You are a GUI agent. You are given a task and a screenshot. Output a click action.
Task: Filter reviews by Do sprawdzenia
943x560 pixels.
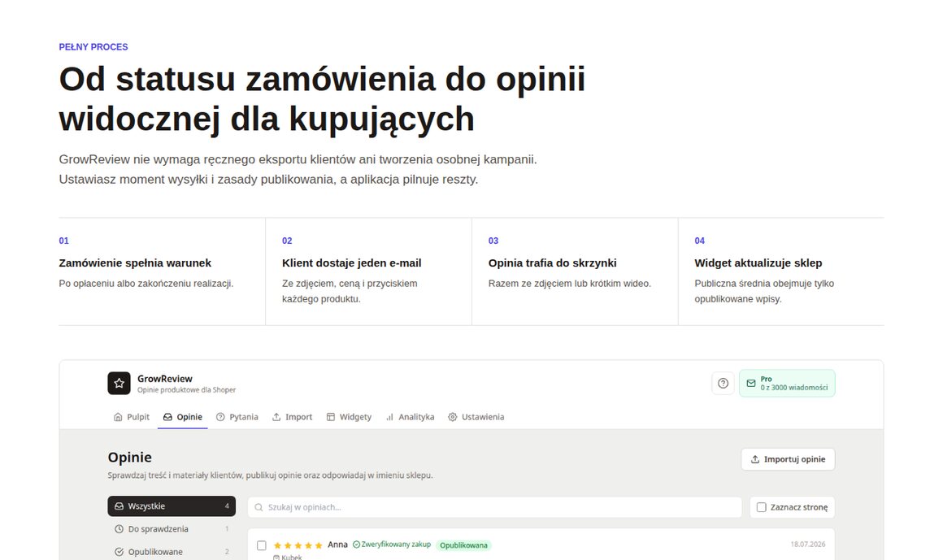[x=172, y=529]
